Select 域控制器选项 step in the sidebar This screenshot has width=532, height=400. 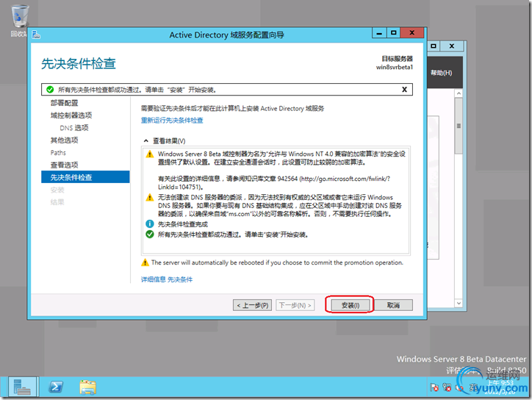pos(71,115)
